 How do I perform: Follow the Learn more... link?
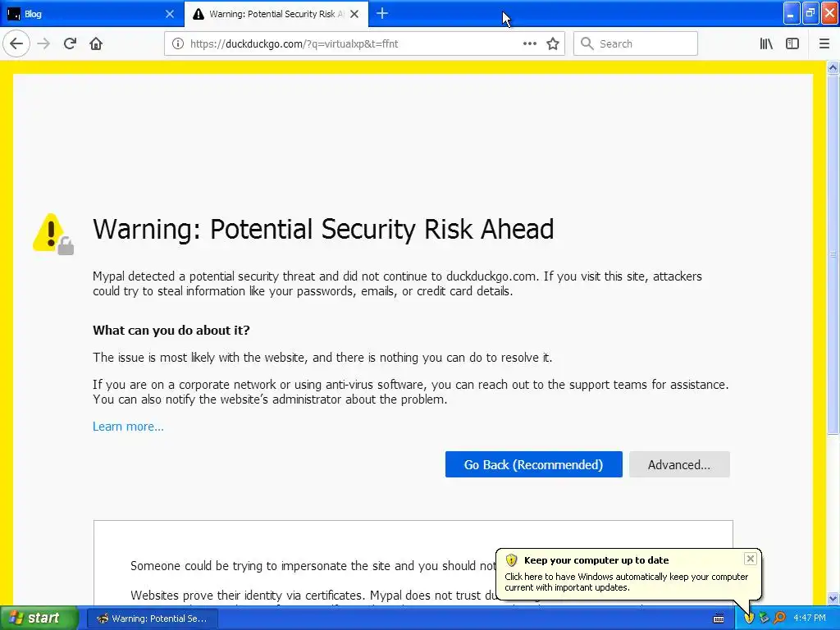coord(128,427)
